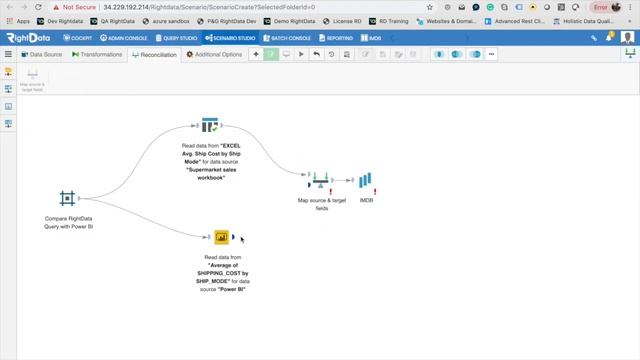
Task: Open the Additional Options tab
Action: tap(214, 54)
